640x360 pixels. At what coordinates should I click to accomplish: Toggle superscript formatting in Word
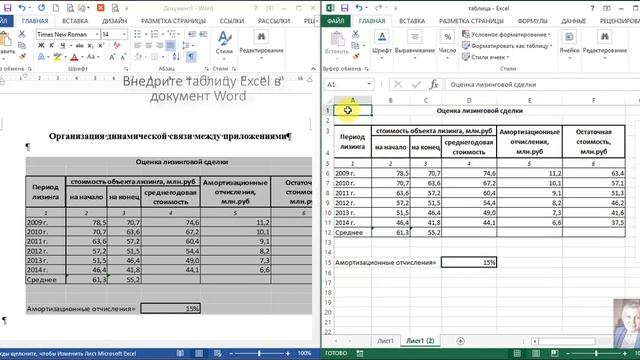[102, 46]
